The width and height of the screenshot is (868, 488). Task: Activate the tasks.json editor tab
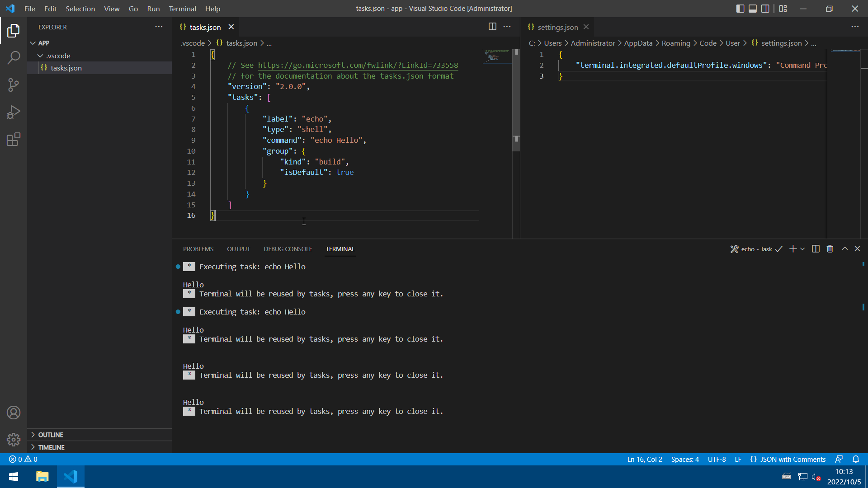click(x=205, y=27)
